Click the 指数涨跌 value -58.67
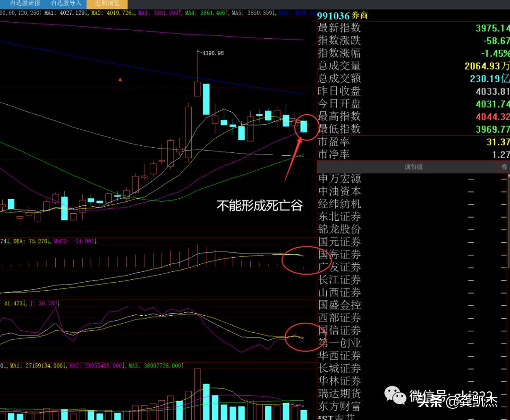The height and width of the screenshot is (420, 510). coord(496,41)
